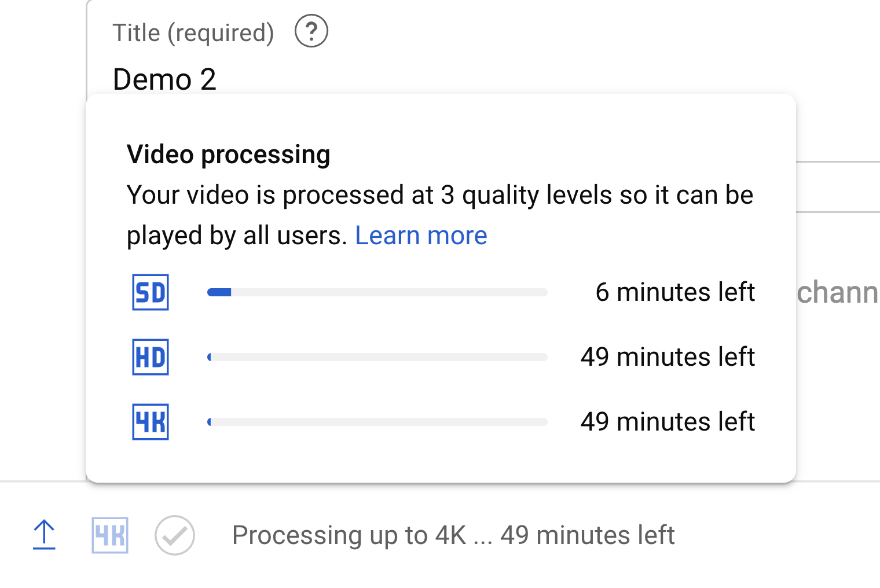
Task: Click the SD processing progress bar
Action: pyautogui.click(x=377, y=292)
